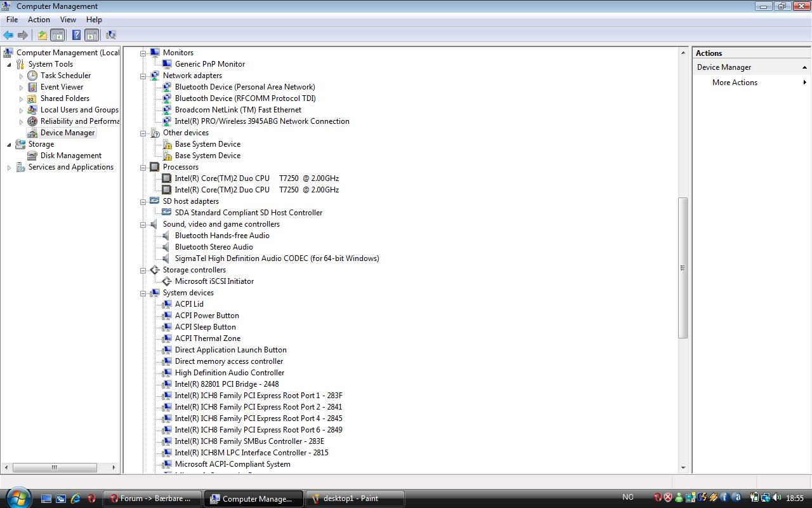This screenshot has height=508, width=812.
Task: Toggle the Show/Hide Console Tree toolbar button
Action: click(57, 35)
